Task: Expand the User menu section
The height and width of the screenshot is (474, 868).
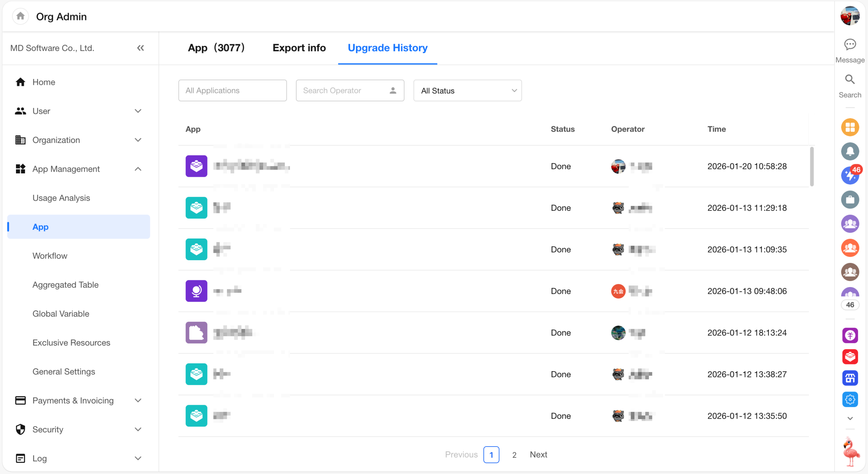Action: 138,111
